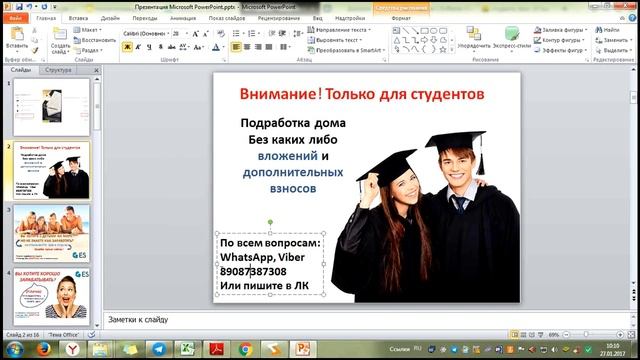
Task: Click the numbered list icon
Action: 251,33
